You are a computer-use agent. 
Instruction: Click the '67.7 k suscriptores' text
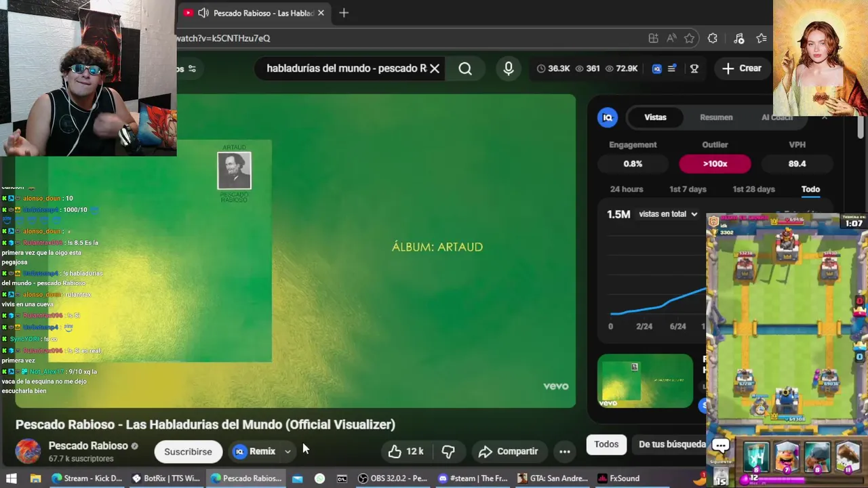pos(81,459)
